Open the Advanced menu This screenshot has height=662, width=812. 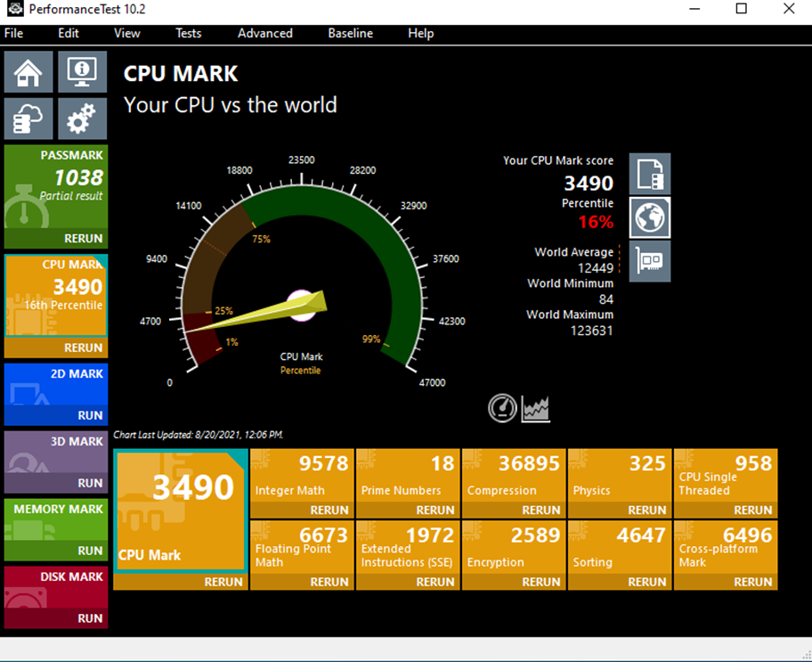point(265,33)
